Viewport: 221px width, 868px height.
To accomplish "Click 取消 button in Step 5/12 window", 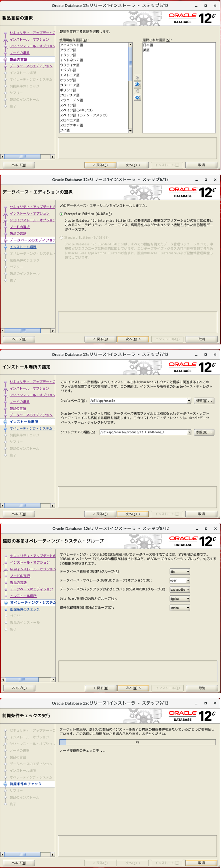I will point(201,165).
